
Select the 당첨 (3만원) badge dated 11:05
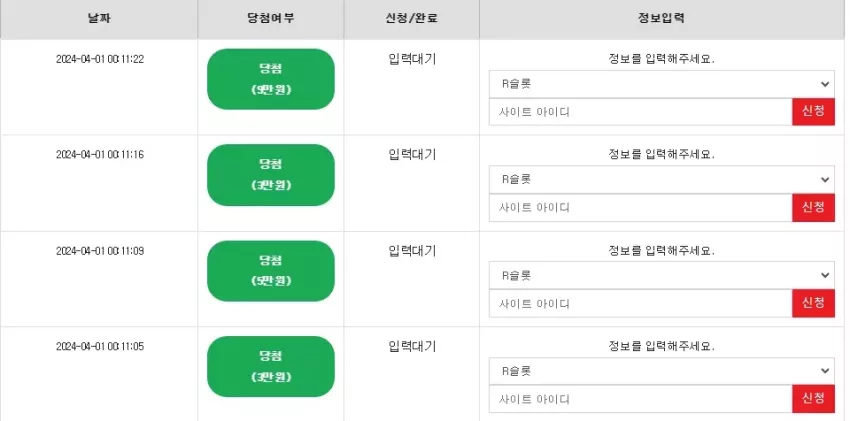coord(271,366)
